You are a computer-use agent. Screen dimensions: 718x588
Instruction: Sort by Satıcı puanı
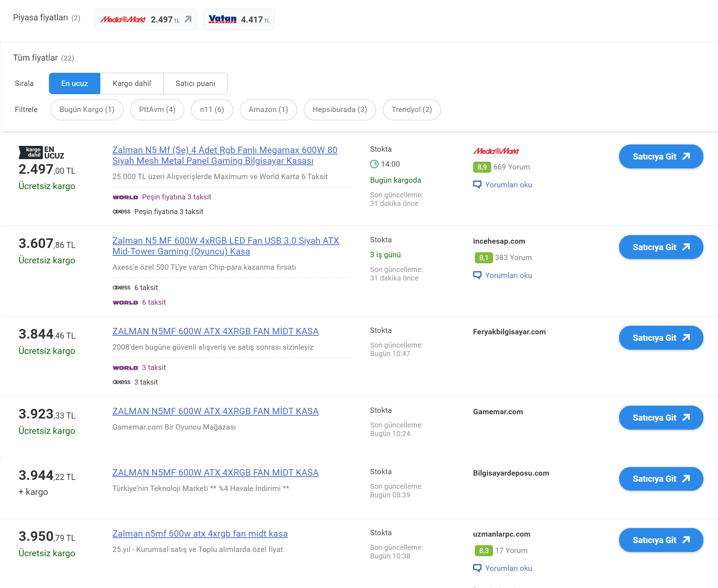pos(195,83)
